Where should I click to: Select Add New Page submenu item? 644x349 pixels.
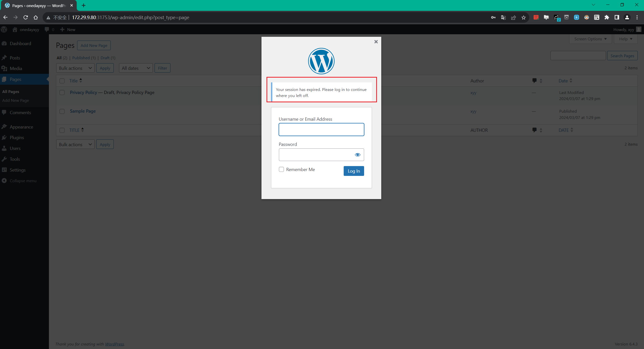[x=16, y=100]
